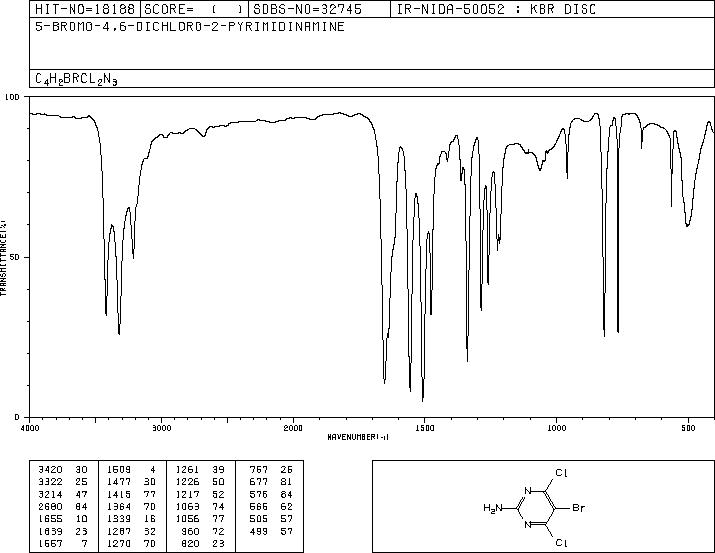715x553 pixels.
Task: Click the 1415 peak entry in table
Action: coord(131,494)
